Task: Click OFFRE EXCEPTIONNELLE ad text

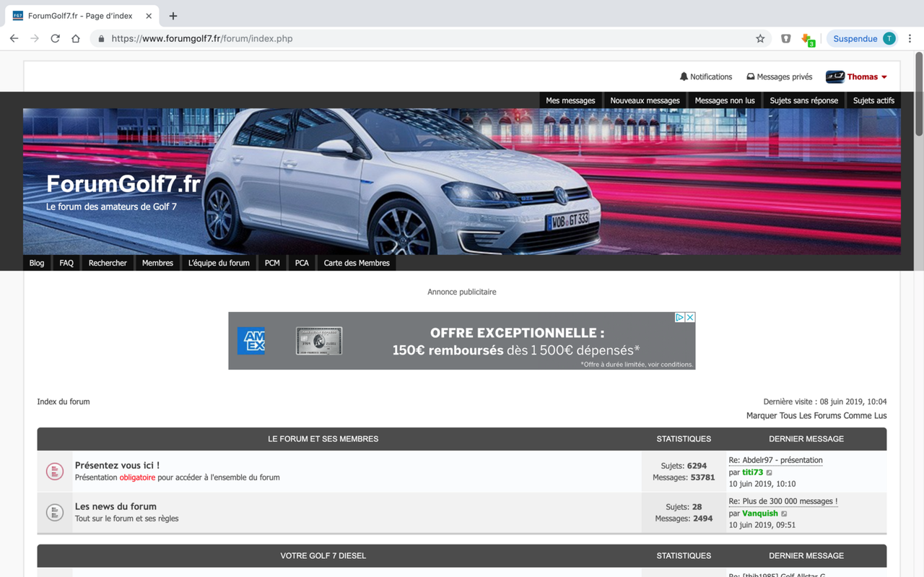Action: coord(517,333)
